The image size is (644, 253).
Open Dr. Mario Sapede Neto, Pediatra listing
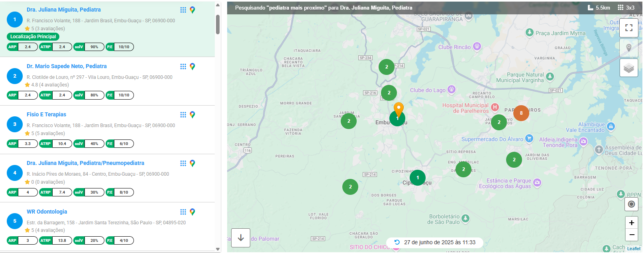coord(67,66)
